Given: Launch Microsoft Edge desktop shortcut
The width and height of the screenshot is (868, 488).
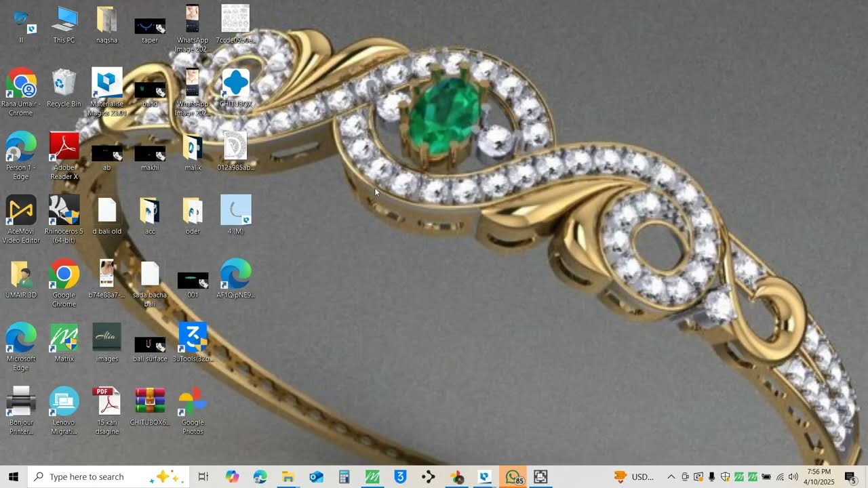Looking at the screenshot, I should (21, 348).
